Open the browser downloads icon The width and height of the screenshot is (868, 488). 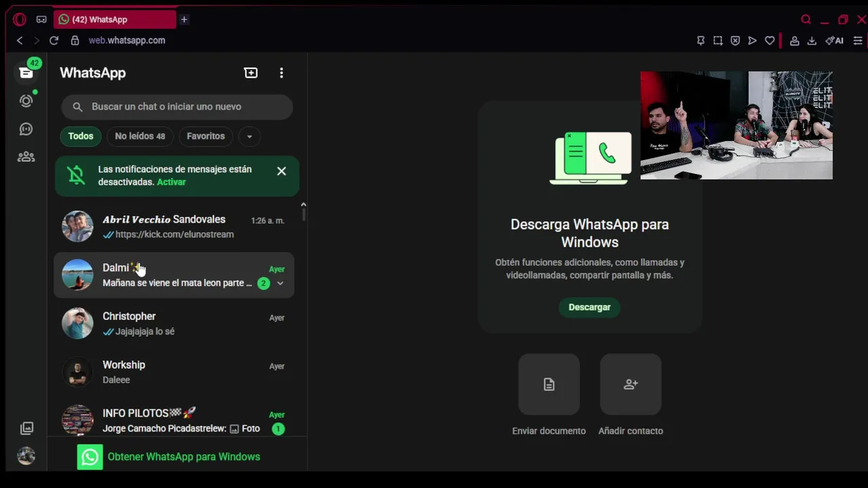point(812,41)
